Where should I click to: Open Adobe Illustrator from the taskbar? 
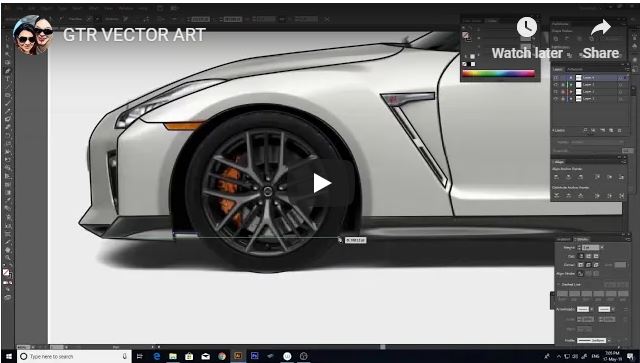[238, 356]
